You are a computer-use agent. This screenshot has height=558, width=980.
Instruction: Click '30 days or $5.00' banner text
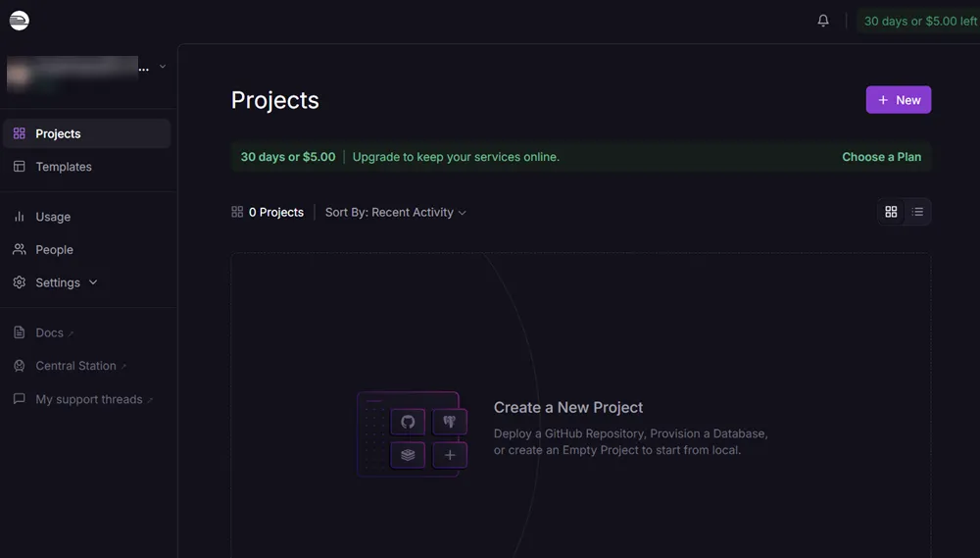coord(288,156)
